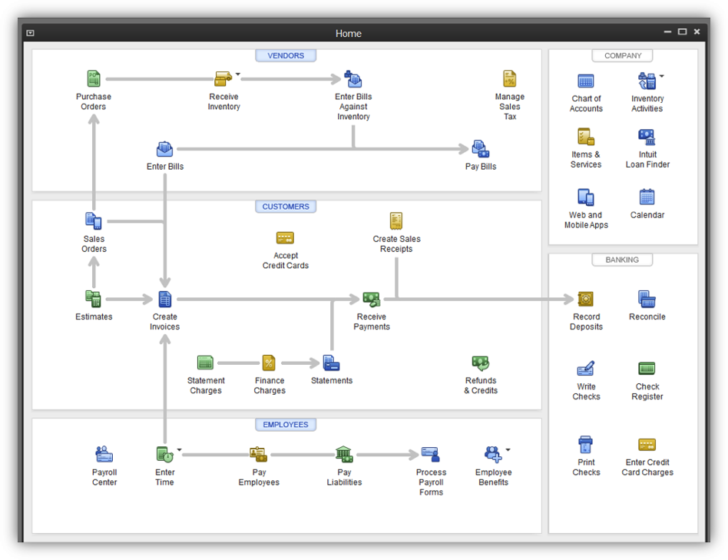The image size is (728, 560).
Task: Start the Reconcile tool
Action: pos(647,299)
